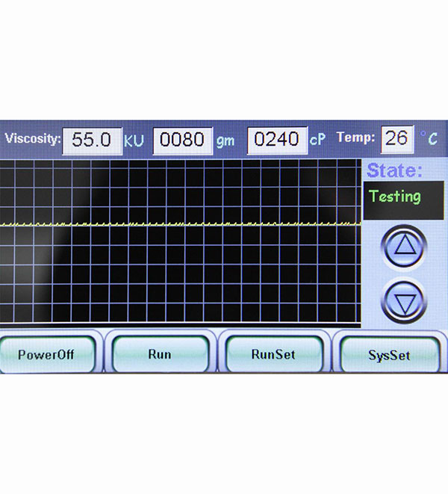Open the RunSet settings
This screenshot has width=448, height=494.
273,354
